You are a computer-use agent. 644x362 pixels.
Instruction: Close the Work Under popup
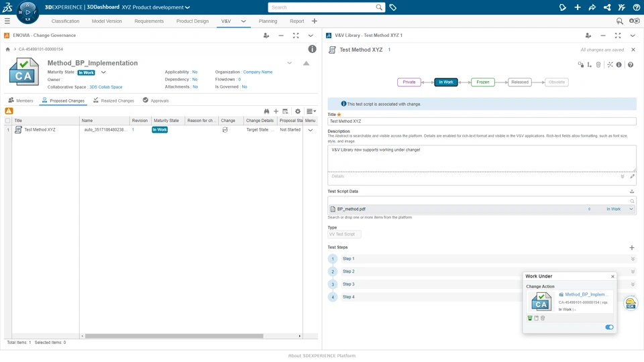pos(612,277)
